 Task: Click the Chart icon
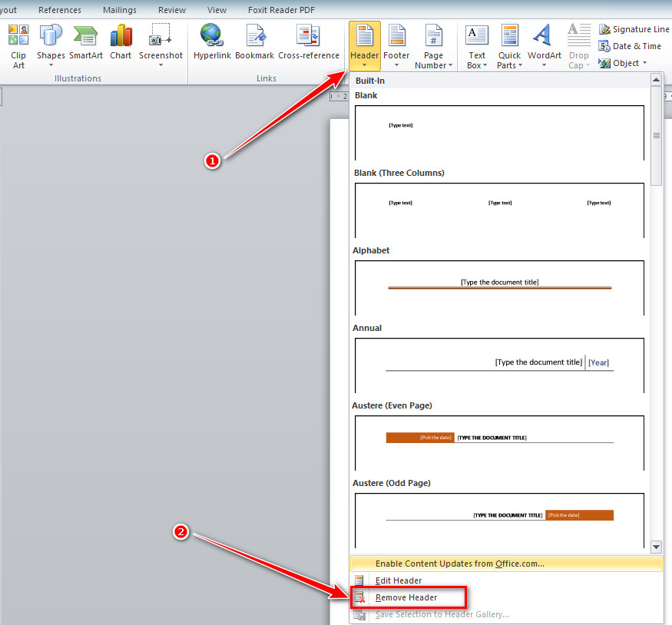click(121, 35)
